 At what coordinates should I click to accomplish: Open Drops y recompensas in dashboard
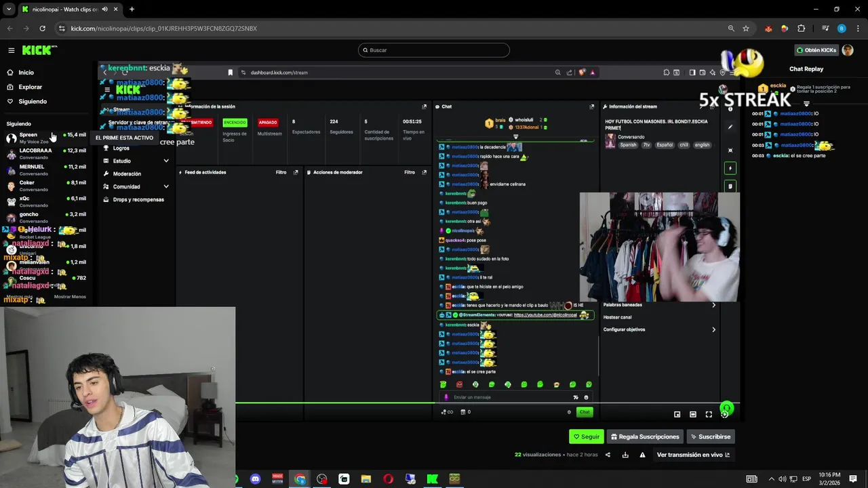click(x=138, y=200)
